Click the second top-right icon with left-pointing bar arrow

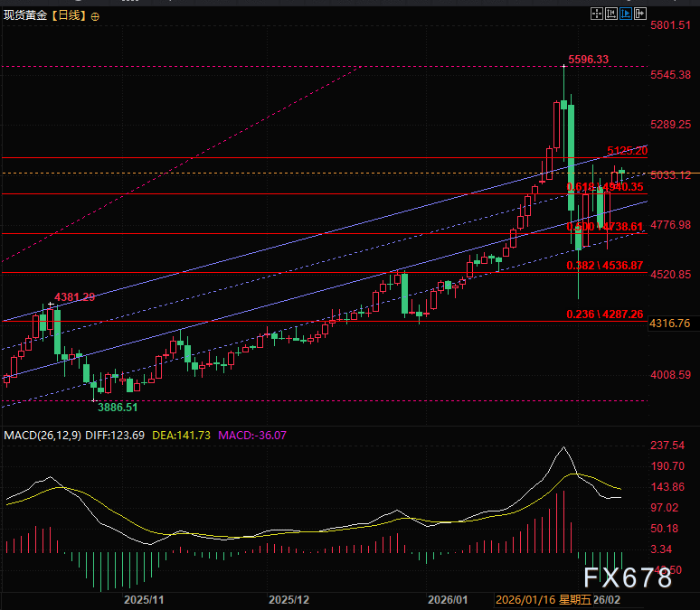[610, 14]
